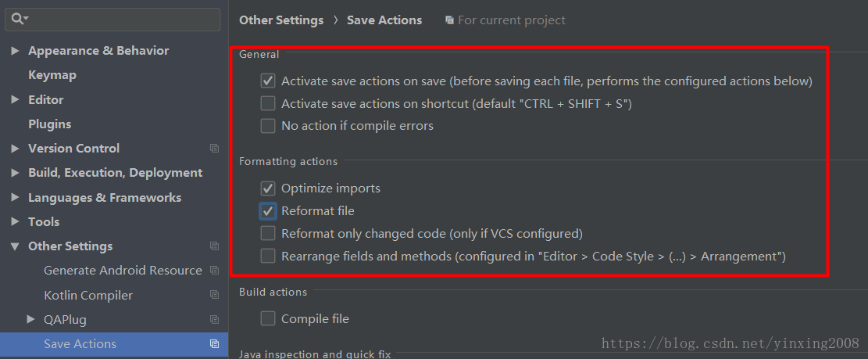Select Keymap in the settings tree
868x359 pixels.
pos(52,75)
